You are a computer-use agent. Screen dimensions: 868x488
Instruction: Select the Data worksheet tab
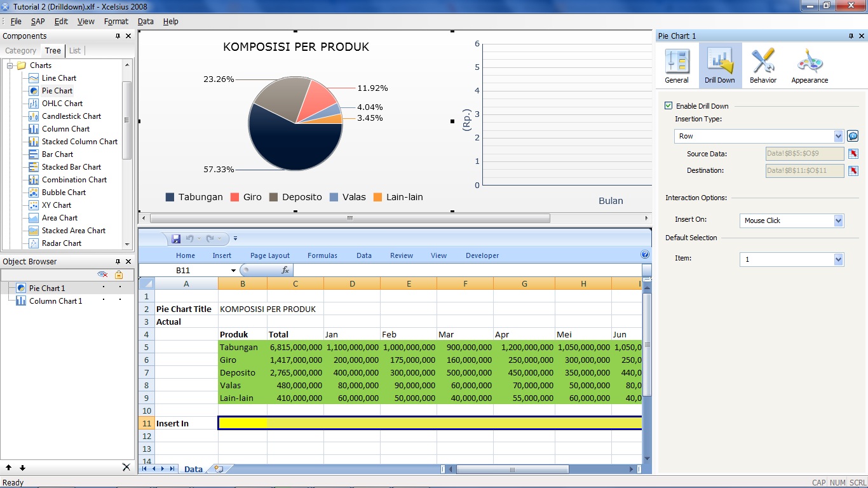click(x=193, y=469)
